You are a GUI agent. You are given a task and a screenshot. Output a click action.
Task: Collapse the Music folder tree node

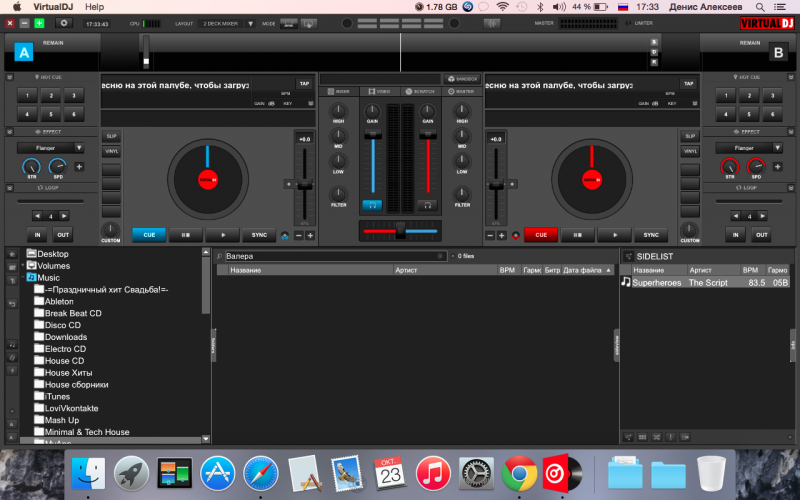coord(23,278)
